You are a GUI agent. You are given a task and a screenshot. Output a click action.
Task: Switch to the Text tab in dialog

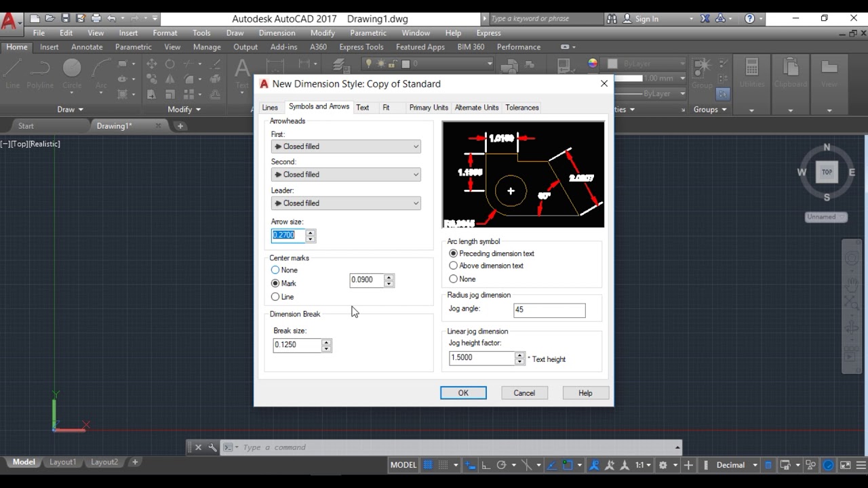coord(363,108)
